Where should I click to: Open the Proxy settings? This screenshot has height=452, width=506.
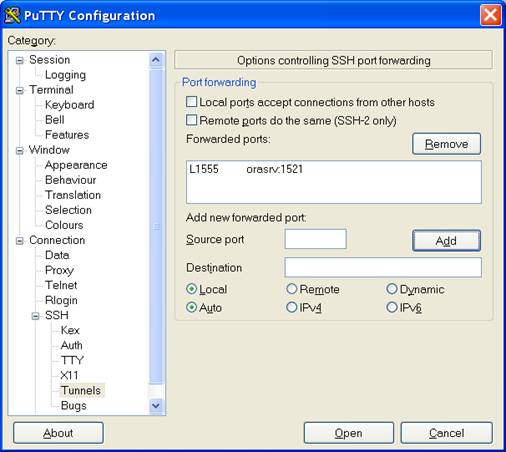[x=59, y=270]
